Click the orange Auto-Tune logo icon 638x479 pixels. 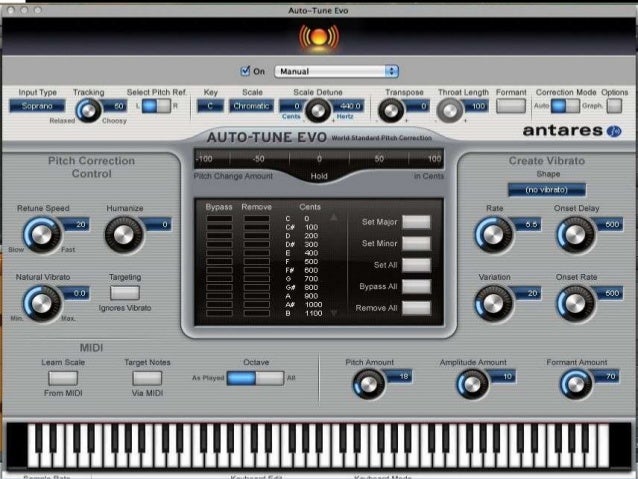(319, 38)
